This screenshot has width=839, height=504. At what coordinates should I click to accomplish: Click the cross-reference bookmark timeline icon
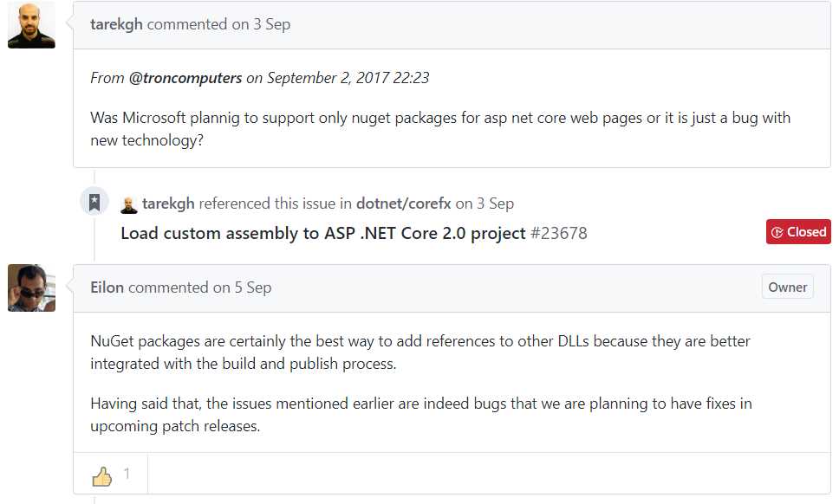94,202
